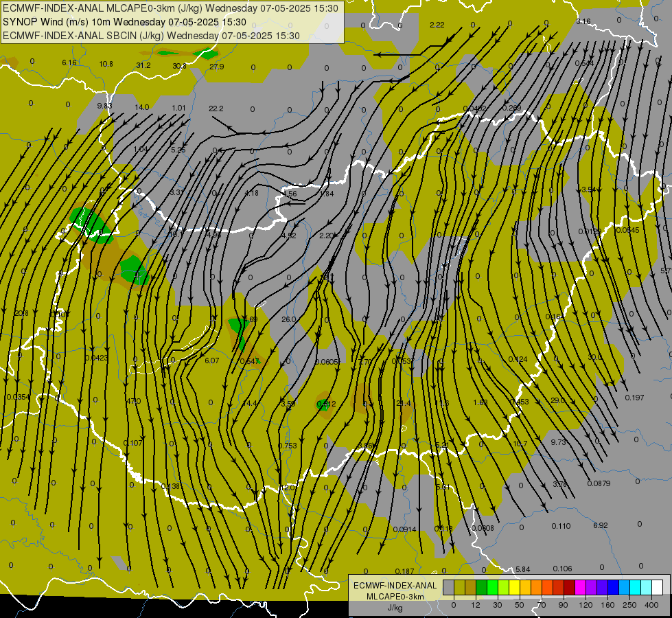This screenshot has height=618, width=672.
Task: Click the map value '3.16'
Action: tap(583, 21)
